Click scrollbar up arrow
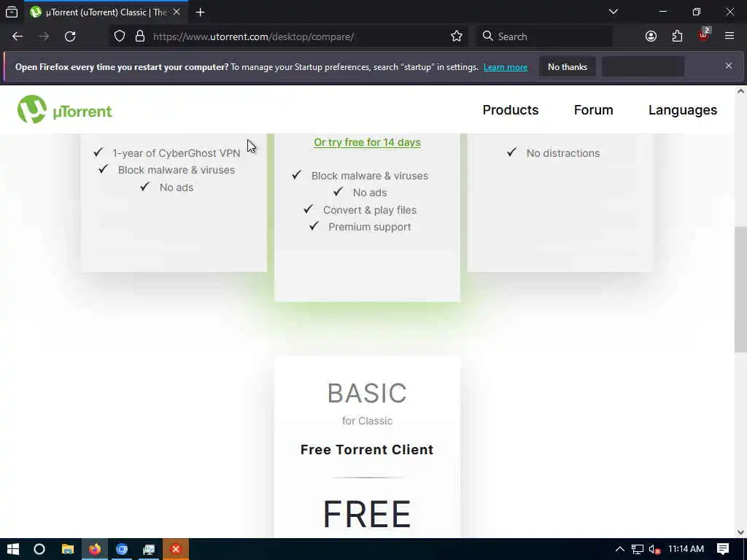The height and width of the screenshot is (560, 747). coord(740,91)
